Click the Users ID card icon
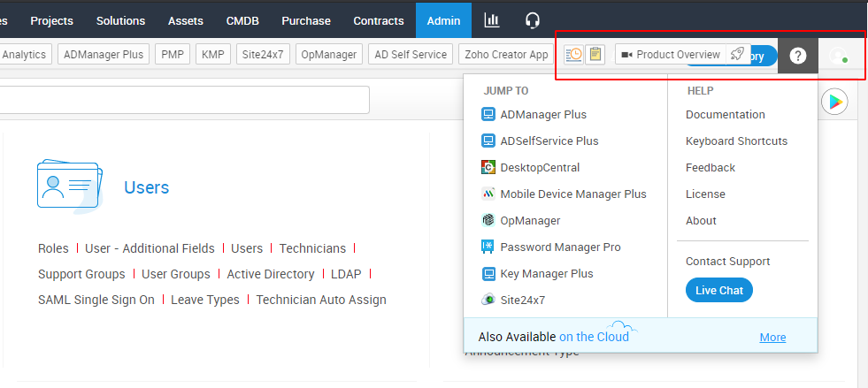The image size is (868, 388). (70, 186)
